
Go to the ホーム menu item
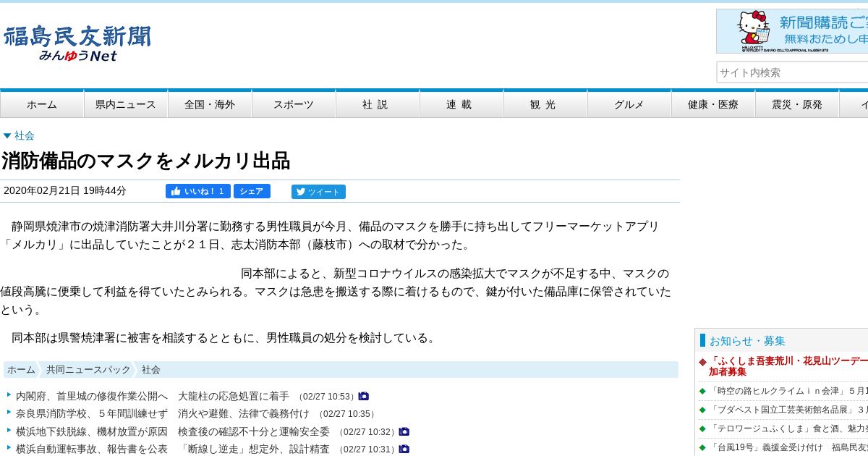click(42, 104)
